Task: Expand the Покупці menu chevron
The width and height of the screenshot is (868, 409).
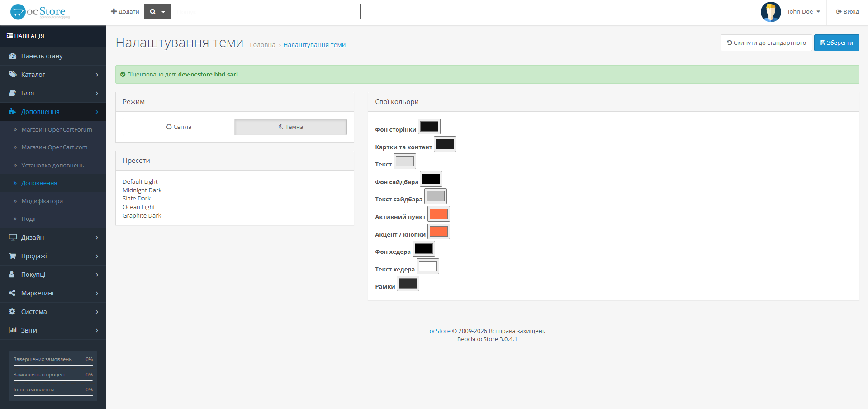Action: click(x=97, y=275)
